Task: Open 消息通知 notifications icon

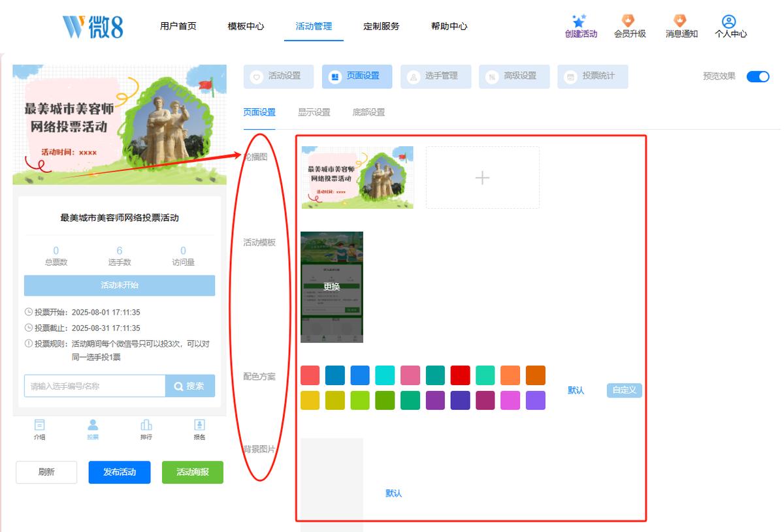Action: [680, 21]
